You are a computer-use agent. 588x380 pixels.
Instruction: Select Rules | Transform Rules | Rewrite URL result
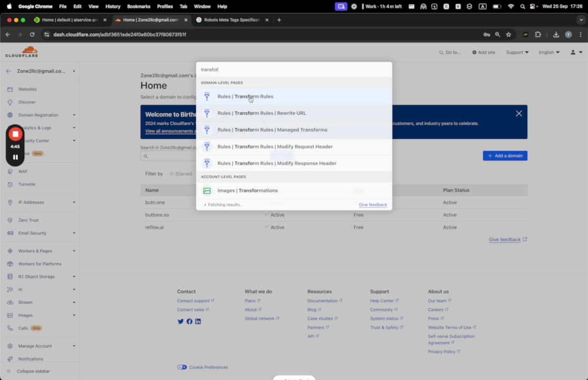click(293, 113)
